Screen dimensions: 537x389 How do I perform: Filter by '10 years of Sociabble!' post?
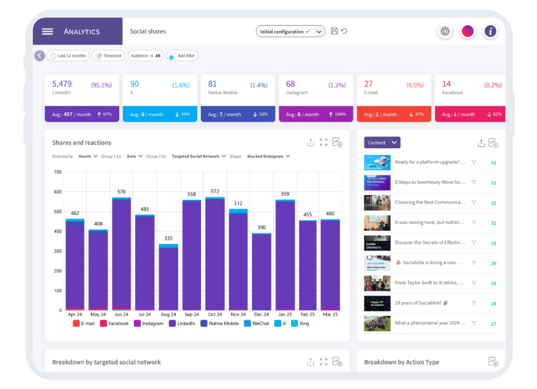(x=474, y=303)
